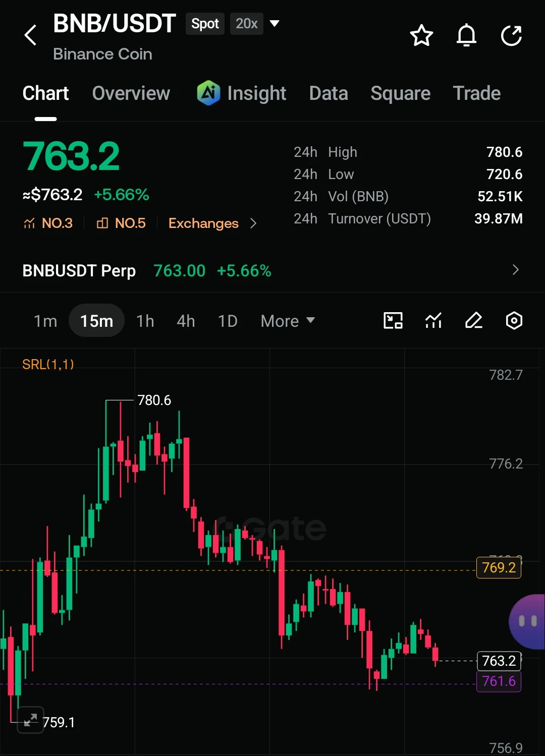Expand chart to fullscreen icon

[30, 720]
